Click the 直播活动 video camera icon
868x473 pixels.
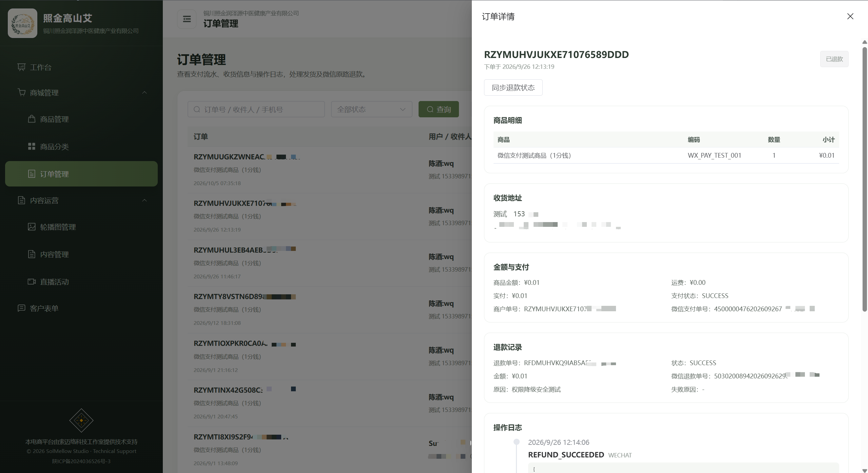[32, 281]
